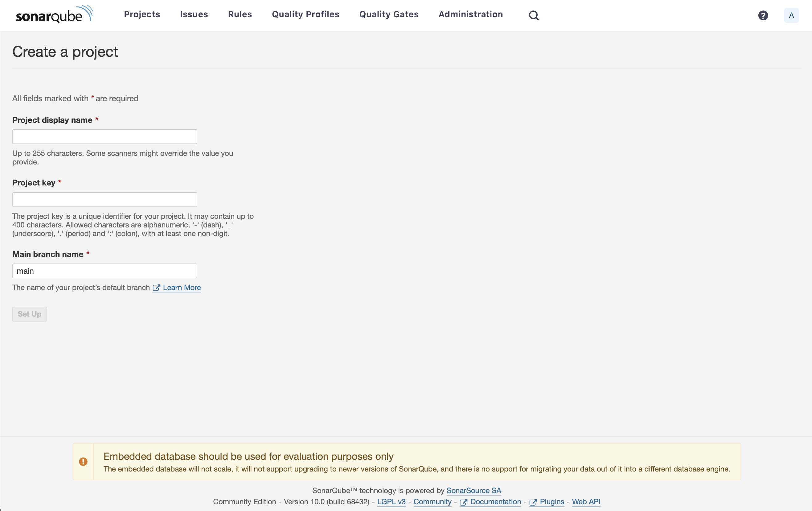This screenshot has width=812, height=511.
Task: Open the LGPL v3 license link
Action: [391, 502]
